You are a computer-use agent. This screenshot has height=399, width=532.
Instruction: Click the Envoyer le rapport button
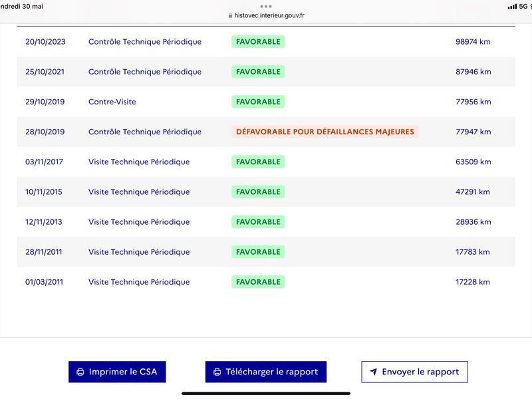414,372
